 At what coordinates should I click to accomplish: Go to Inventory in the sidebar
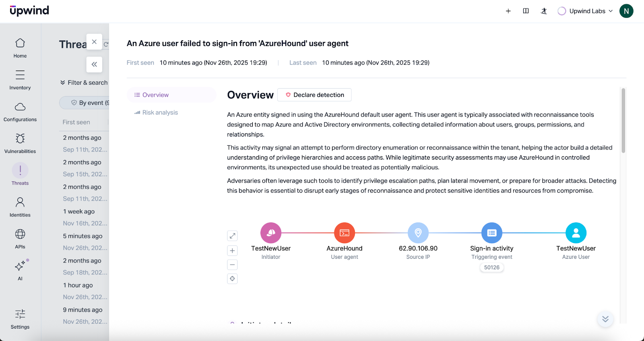click(20, 80)
